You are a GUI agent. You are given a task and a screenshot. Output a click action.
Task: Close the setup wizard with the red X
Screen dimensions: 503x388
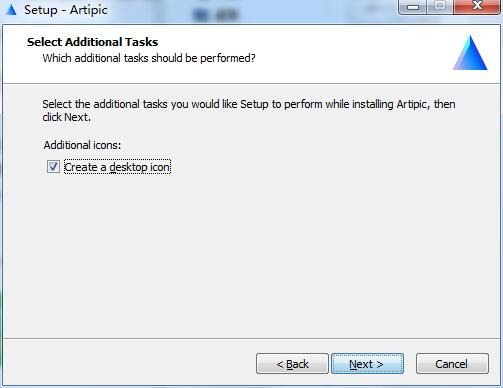[x=477, y=7]
